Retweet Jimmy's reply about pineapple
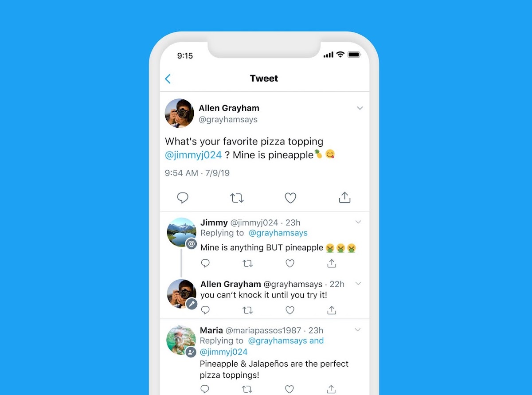Screen dimensions: 532x395 coord(247,263)
